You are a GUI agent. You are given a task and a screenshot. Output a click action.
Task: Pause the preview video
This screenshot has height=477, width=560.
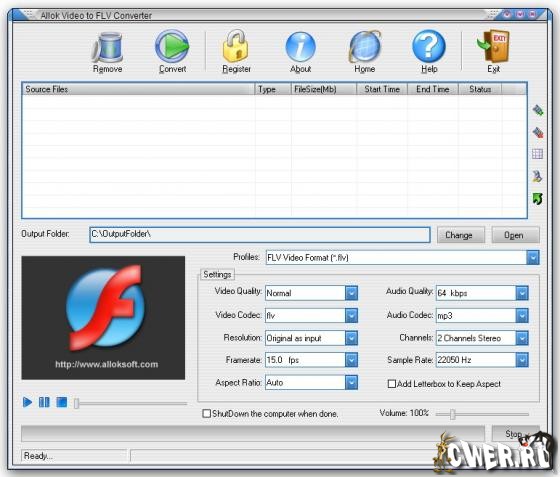tap(44, 402)
